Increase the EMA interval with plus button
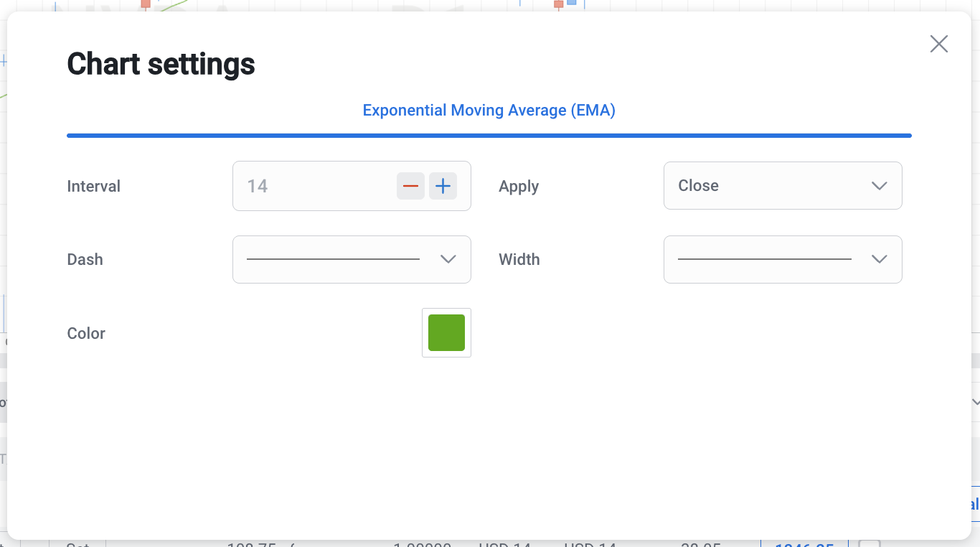This screenshot has width=980, height=547. [x=443, y=187]
